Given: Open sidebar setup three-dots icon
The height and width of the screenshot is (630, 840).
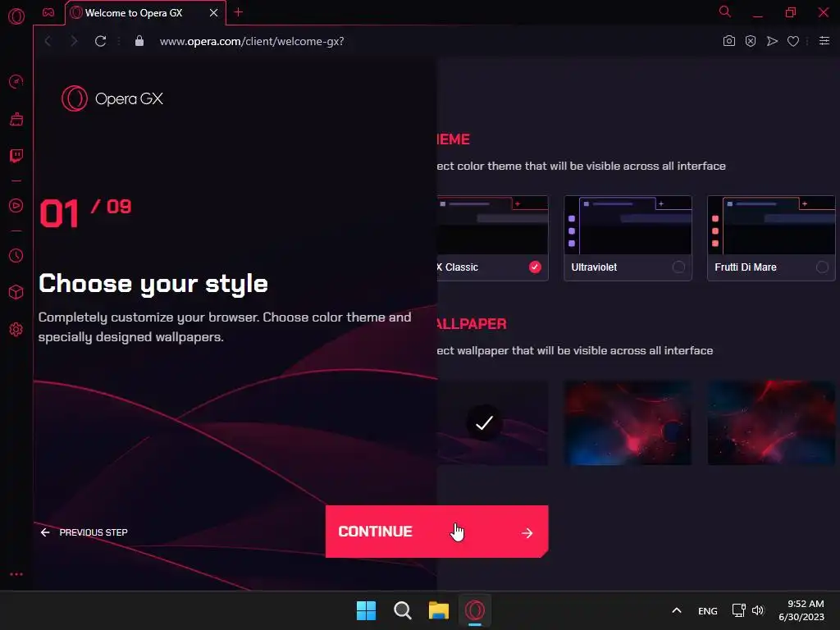Looking at the screenshot, I should 16,574.
